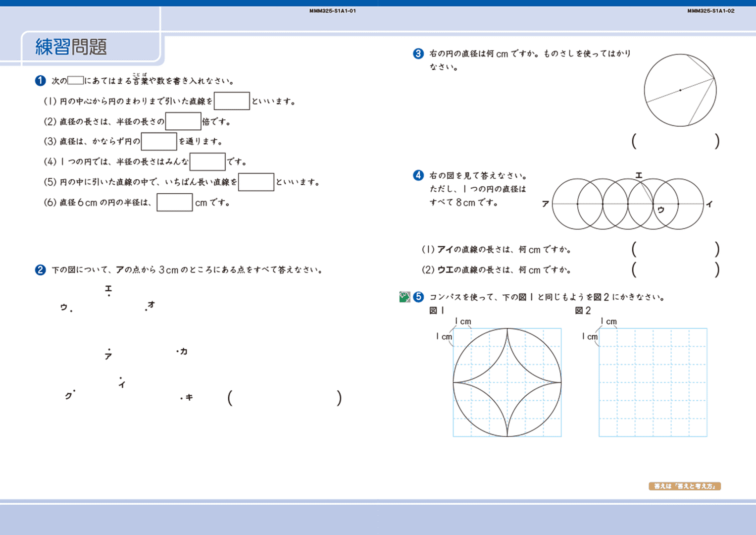Click the MMM325-S1A1-02 page code

click(x=710, y=11)
